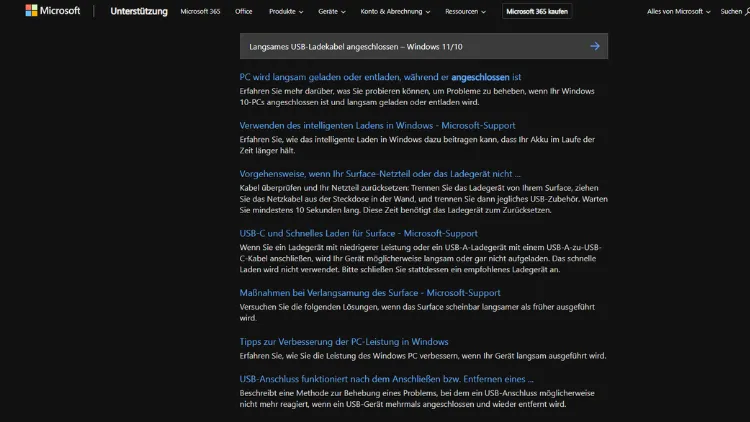
Task: Open result 'PC wird langsam geladen oder entladen'
Action: 380,77
